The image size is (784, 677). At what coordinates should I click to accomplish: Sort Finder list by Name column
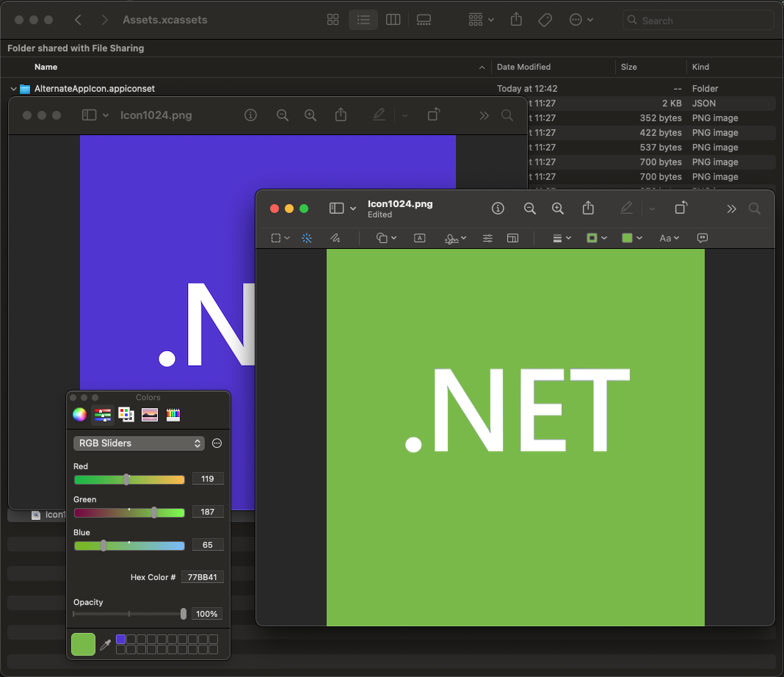click(x=46, y=67)
